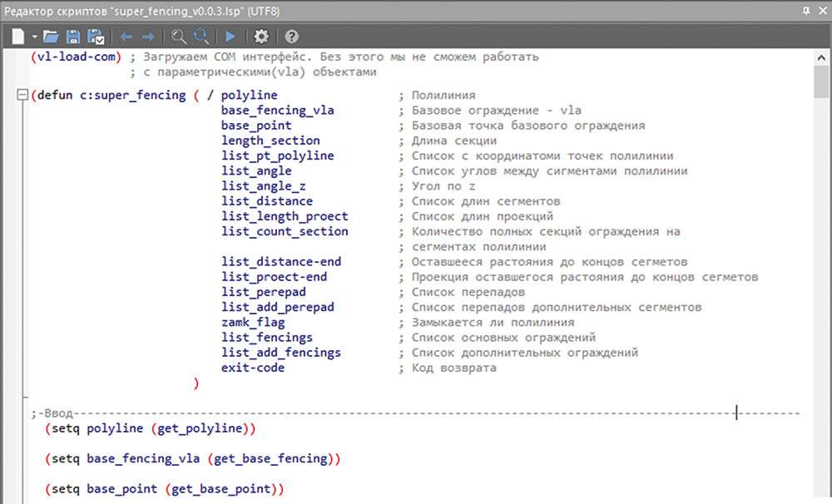
Task: Click the get_base_point function call
Action: 220,489
